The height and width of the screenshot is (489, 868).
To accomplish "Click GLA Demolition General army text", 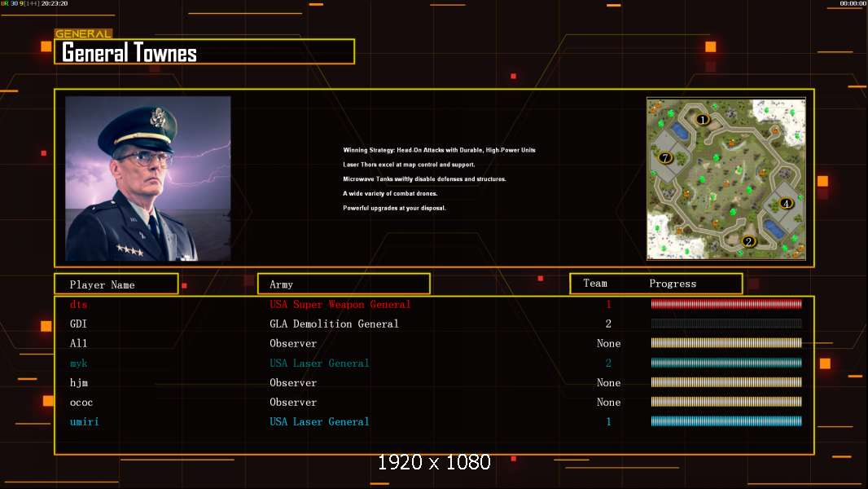I will point(334,324).
